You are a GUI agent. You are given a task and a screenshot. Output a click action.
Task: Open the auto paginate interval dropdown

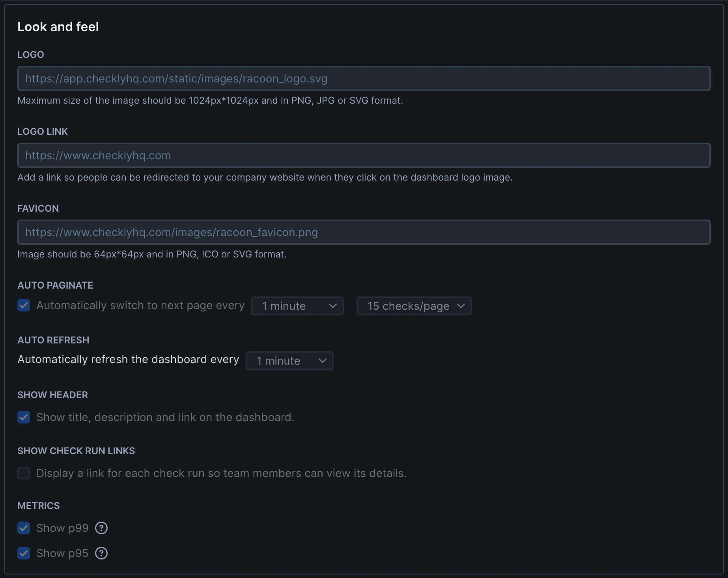297,306
